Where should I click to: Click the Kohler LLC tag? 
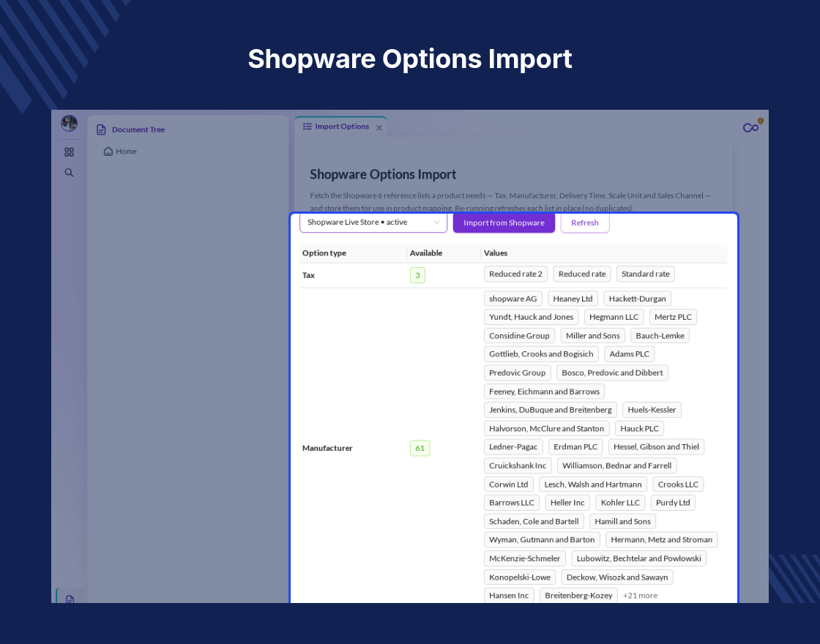pyautogui.click(x=620, y=503)
